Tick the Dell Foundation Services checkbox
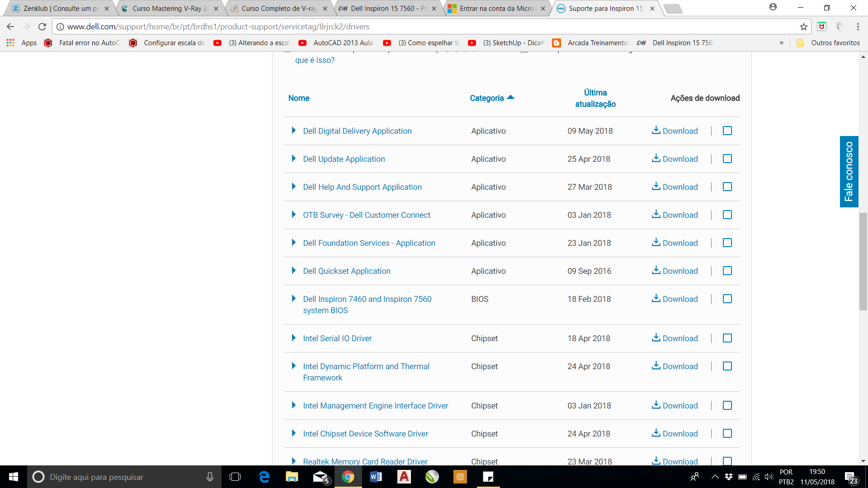Viewport: 868px width, 488px height. click(x=727, y=243)
